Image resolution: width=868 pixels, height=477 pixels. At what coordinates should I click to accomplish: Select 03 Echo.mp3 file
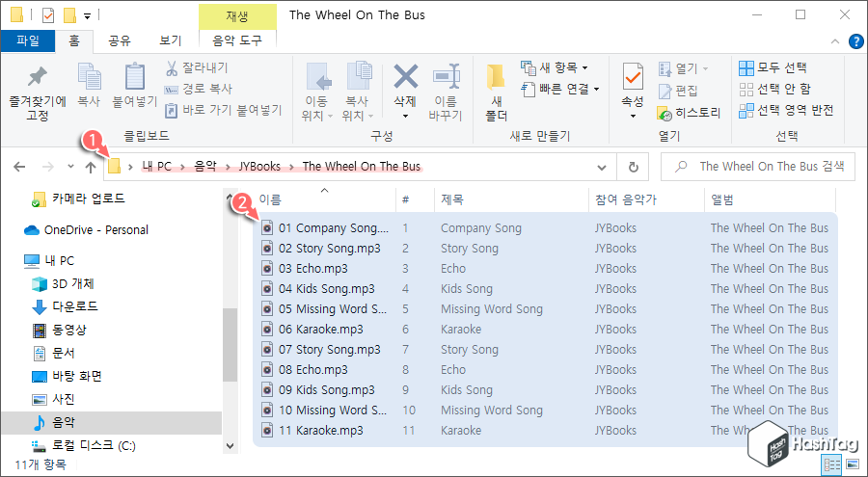pos(305,269)
